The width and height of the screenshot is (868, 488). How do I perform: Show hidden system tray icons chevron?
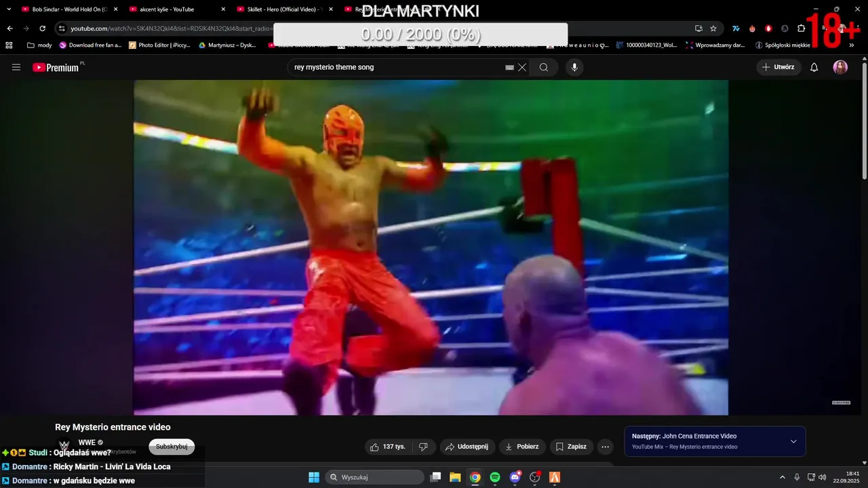coord(782,477)
